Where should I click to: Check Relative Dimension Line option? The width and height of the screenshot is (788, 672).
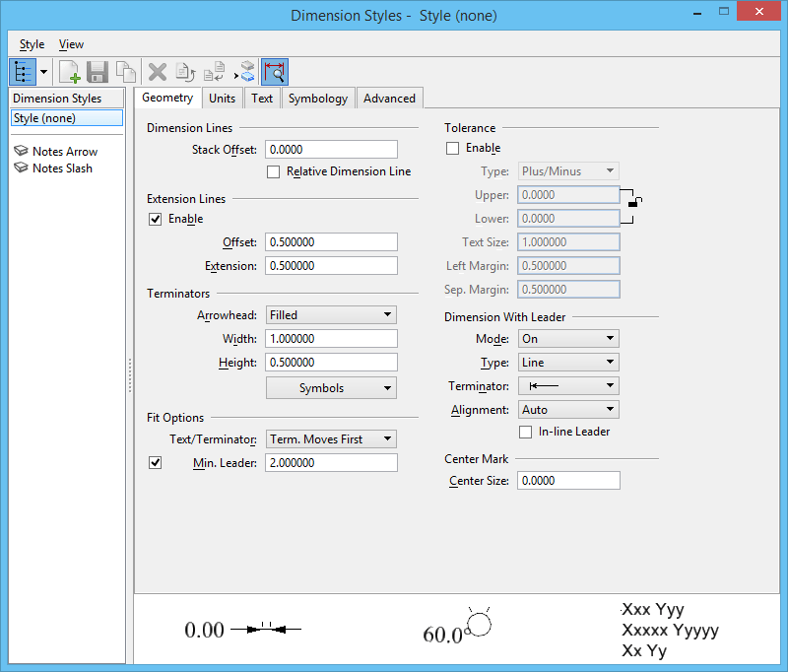tap(273, 172)
